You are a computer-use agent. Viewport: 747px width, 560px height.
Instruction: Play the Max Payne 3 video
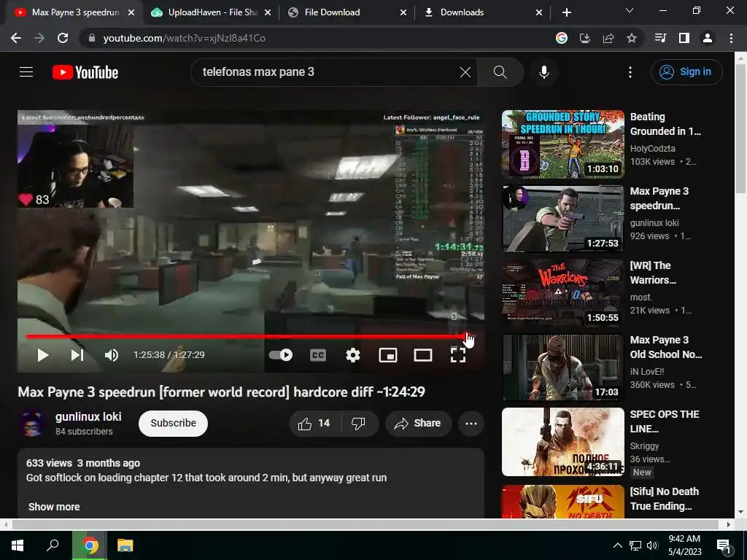[x=43, y=355]
